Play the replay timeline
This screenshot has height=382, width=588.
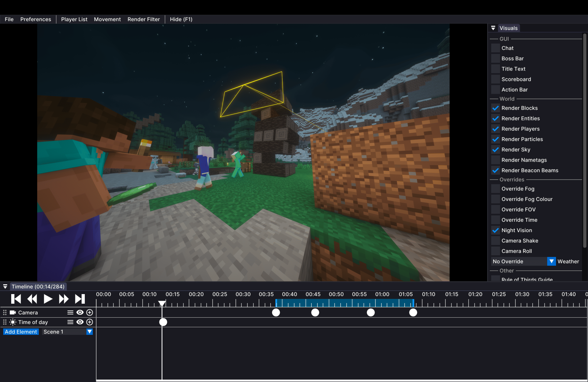[x=48, y=299]
